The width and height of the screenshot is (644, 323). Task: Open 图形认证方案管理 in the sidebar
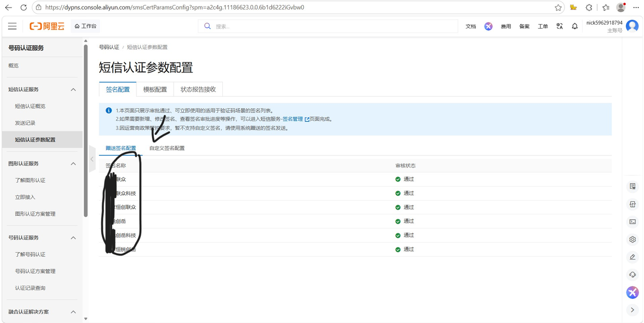click(x=35, y=214)
